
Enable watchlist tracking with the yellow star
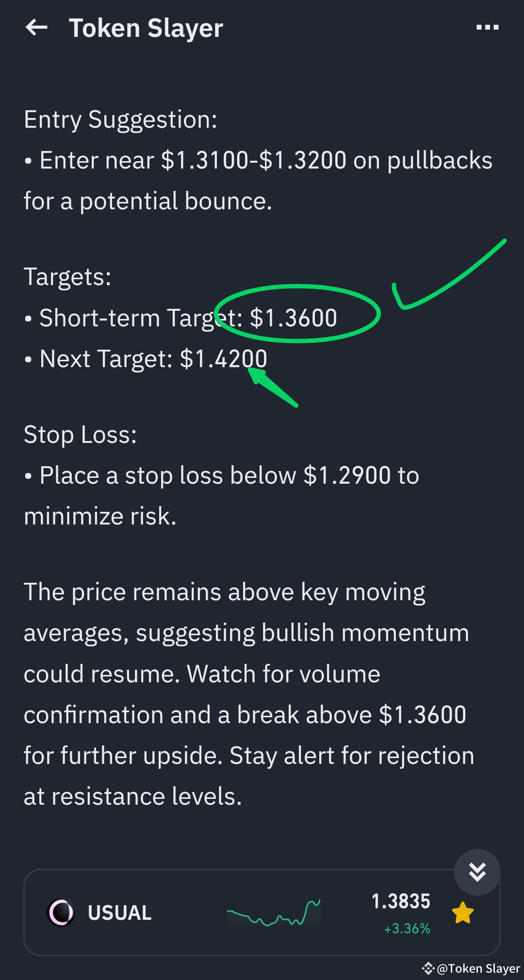[x=462, y=912]
